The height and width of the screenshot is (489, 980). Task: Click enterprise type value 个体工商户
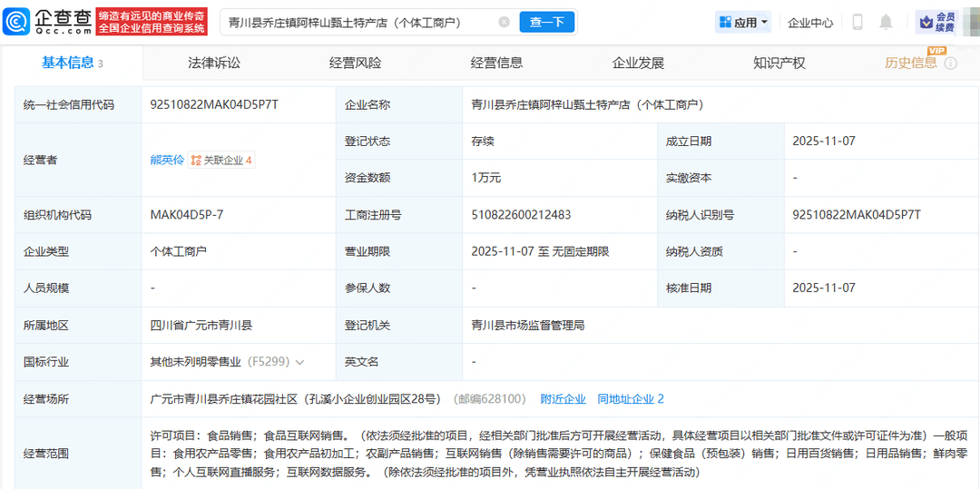point(178,251)
